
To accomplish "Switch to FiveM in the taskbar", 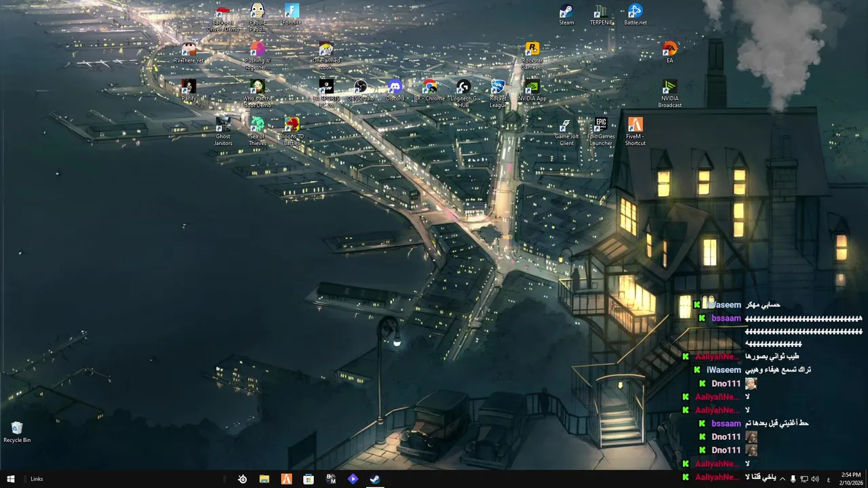I will point(287,479).
